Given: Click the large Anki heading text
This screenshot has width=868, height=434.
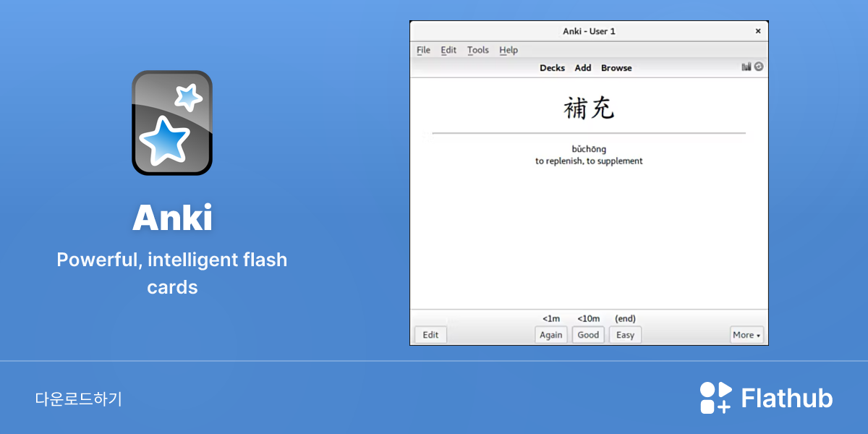Looking at the screenshot, I should click(172, 218).
